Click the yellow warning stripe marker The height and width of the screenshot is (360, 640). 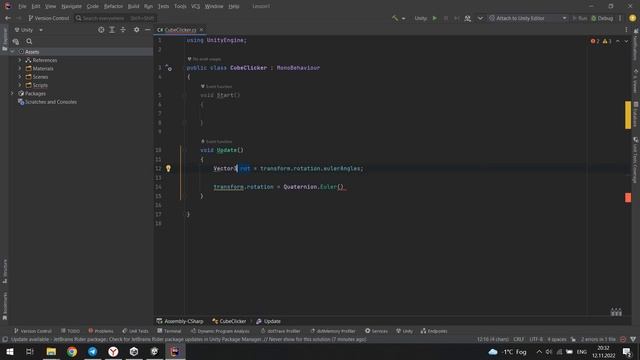tap(628, 115)
